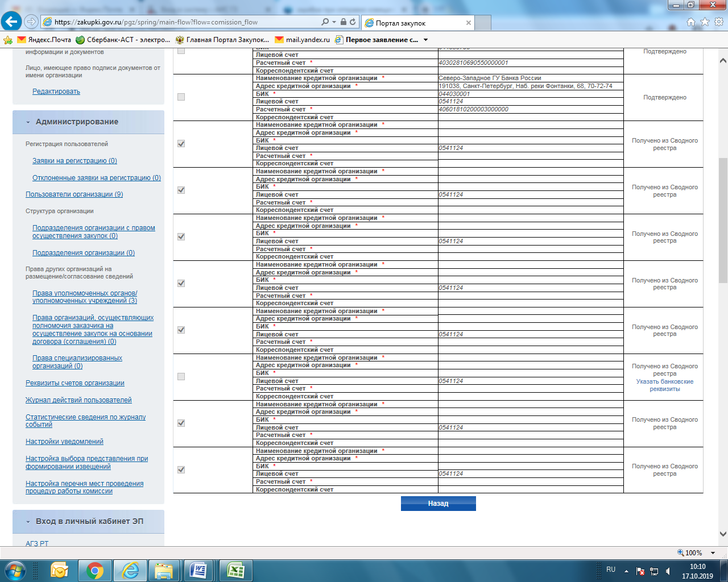Open Реквизиты счетов организации link
Image resolution: width=728 pixels, height=582 pixels.
point(75,383)
